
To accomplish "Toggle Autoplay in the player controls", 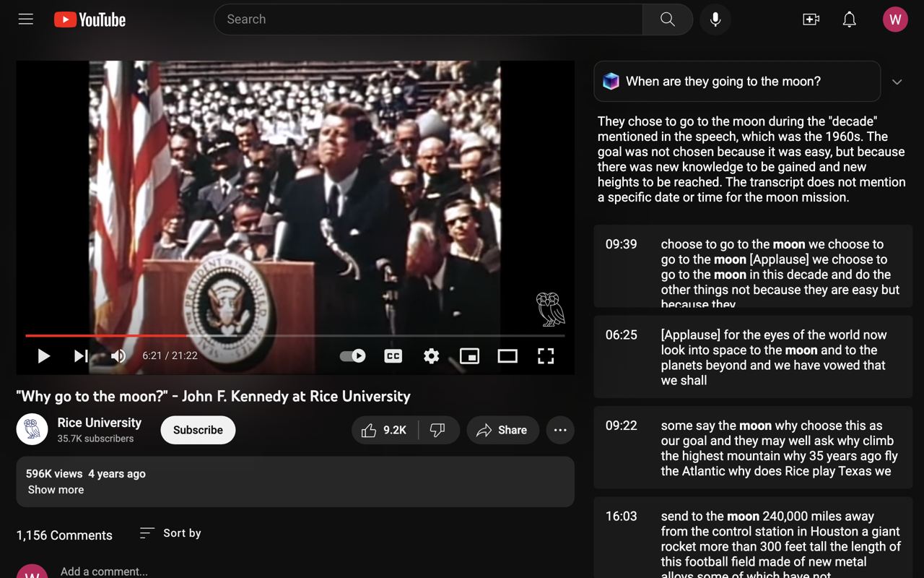I will (x=352, y=355).
